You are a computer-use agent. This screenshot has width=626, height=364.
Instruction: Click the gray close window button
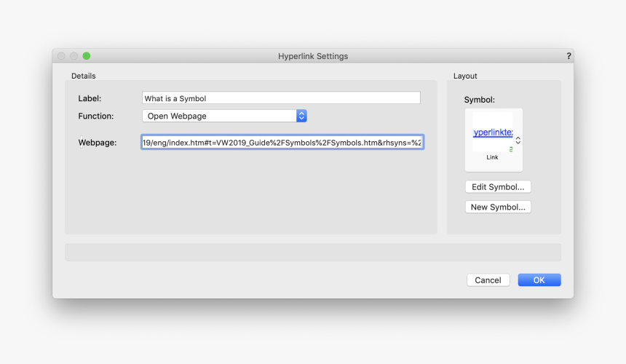61,56
